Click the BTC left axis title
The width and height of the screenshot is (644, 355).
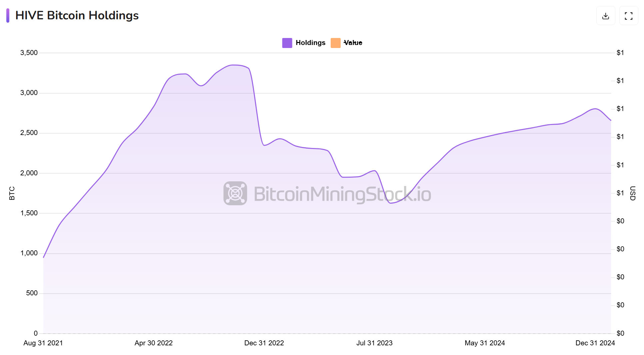click(12, 193)
